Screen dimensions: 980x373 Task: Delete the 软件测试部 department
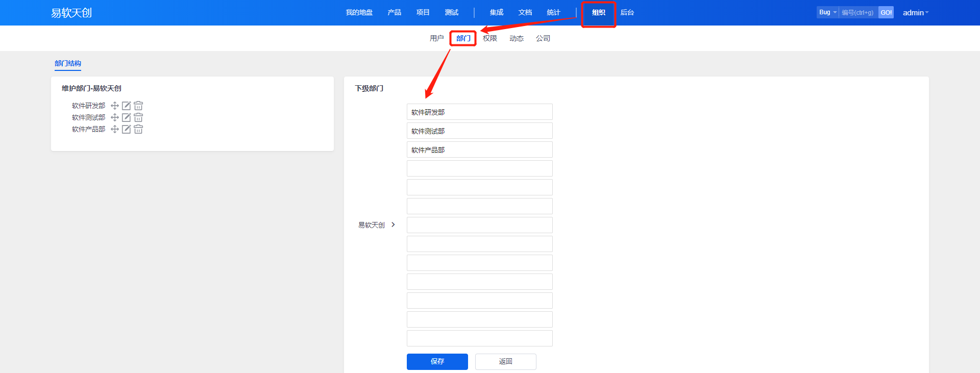click(138, 117)
